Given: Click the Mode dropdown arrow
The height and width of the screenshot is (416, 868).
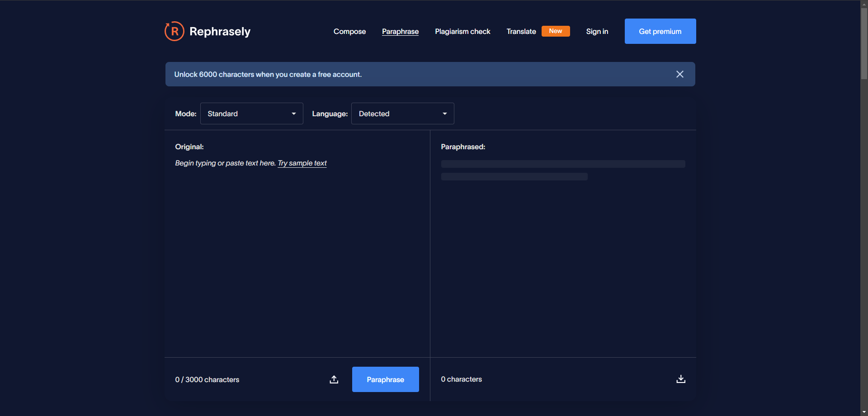Looking at the screenshot, I should pyautogui.click(x=293, y=113).
